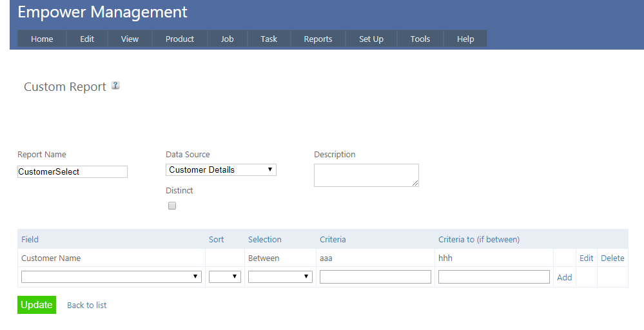Delete the Customer Name criteria row

coord(612,258)
